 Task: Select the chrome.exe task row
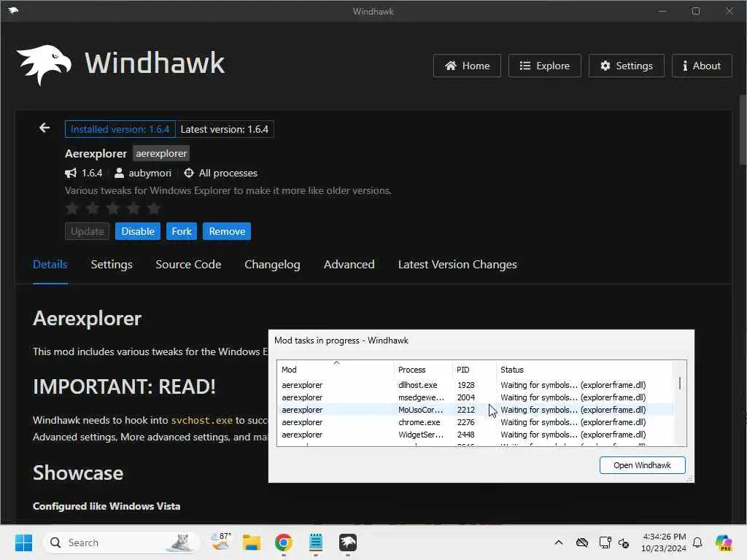pos(475,422)
